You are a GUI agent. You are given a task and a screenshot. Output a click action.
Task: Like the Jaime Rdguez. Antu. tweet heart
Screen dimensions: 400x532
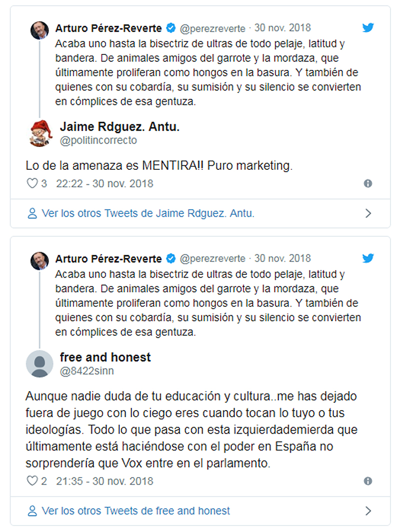point(32,183)
